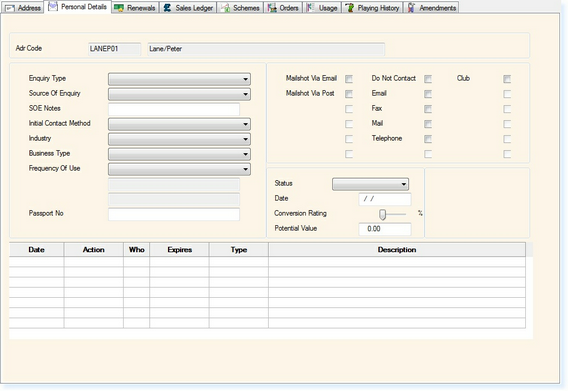
Task: Click the Address tab envelope icon
Action: pos(9,8)
